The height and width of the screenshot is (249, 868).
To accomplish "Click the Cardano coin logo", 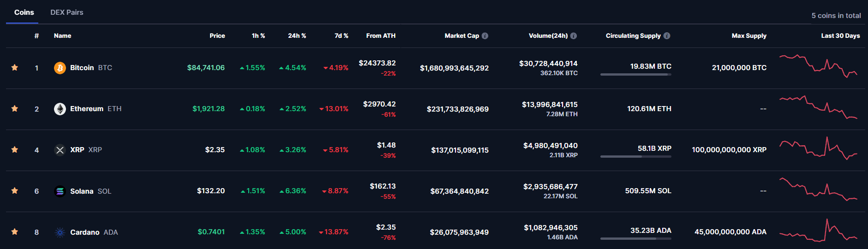I will [60, 232].
